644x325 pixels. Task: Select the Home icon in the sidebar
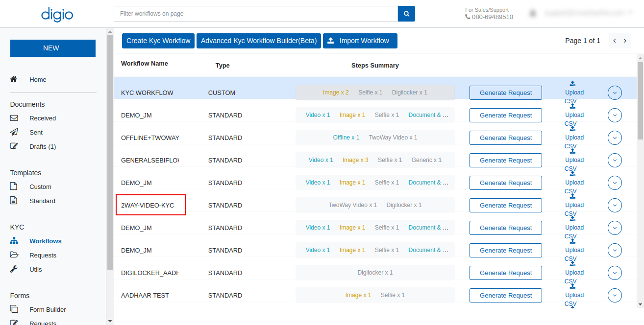(x=14, y=78)
